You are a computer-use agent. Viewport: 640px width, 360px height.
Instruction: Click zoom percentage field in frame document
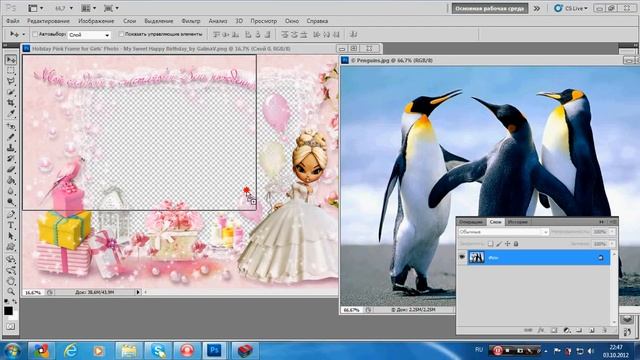point(33,292)
